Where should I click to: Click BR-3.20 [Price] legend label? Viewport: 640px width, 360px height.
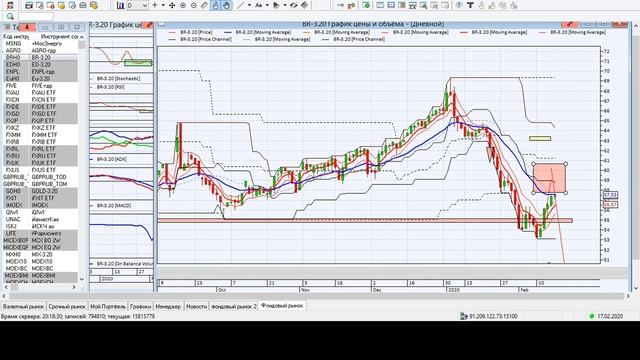[196, 32]
